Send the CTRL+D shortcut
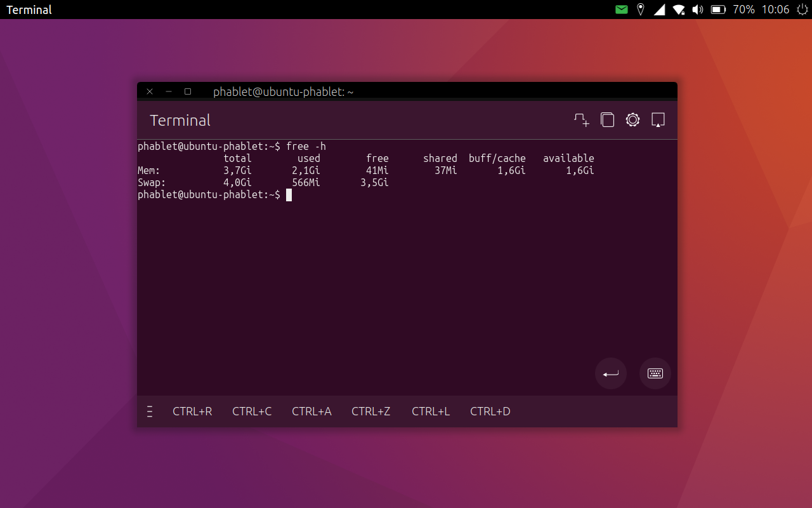812x508 pixels. (x=490, y=411)
